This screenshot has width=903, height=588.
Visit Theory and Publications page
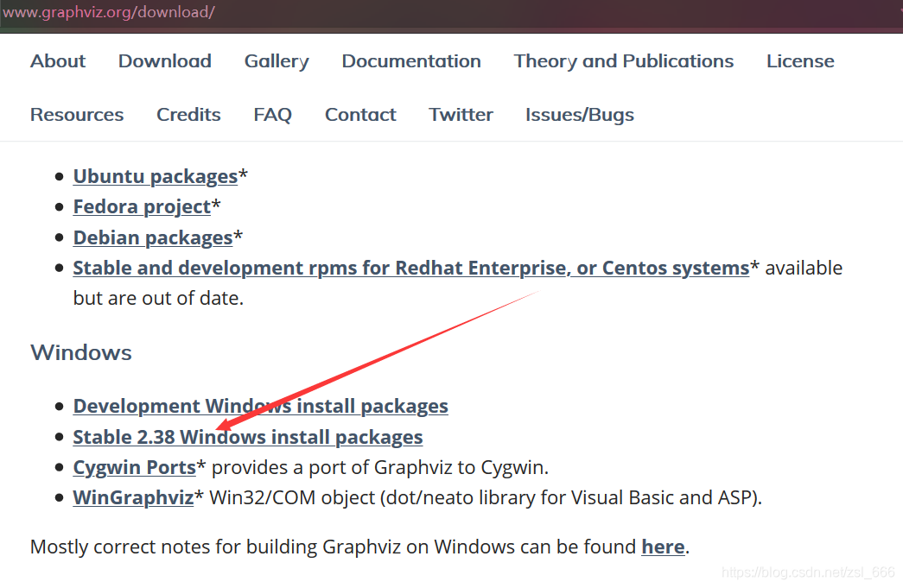624,61
